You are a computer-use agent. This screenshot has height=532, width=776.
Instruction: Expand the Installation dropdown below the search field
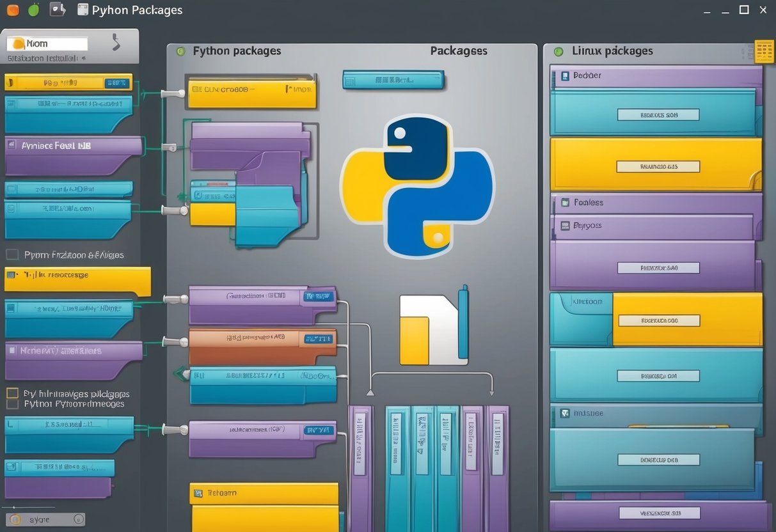[83, 57]
